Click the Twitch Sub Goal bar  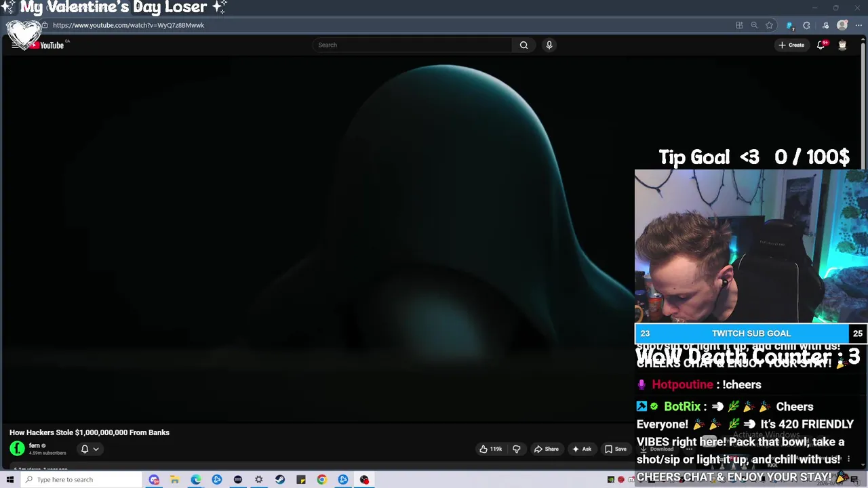751,333
